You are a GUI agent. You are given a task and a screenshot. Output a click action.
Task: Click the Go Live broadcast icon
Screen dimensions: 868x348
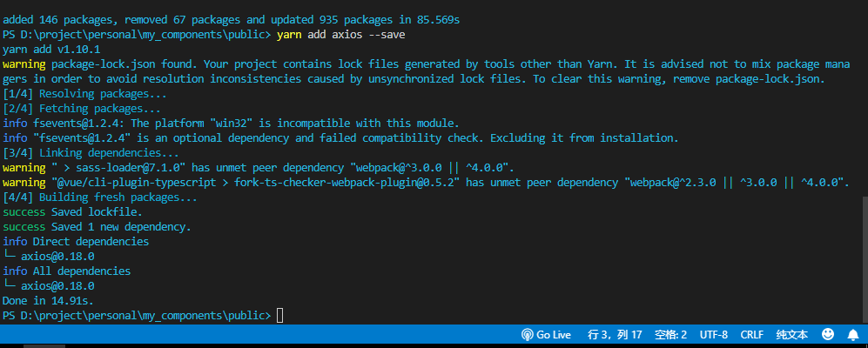pyautogui.click(x=527, y=334)
